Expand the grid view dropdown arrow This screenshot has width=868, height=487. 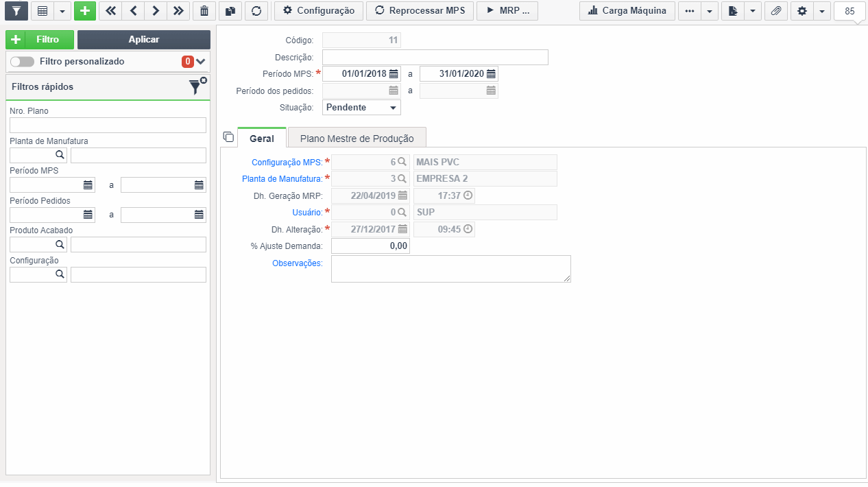pyautogui.click(x=62, y=11)
